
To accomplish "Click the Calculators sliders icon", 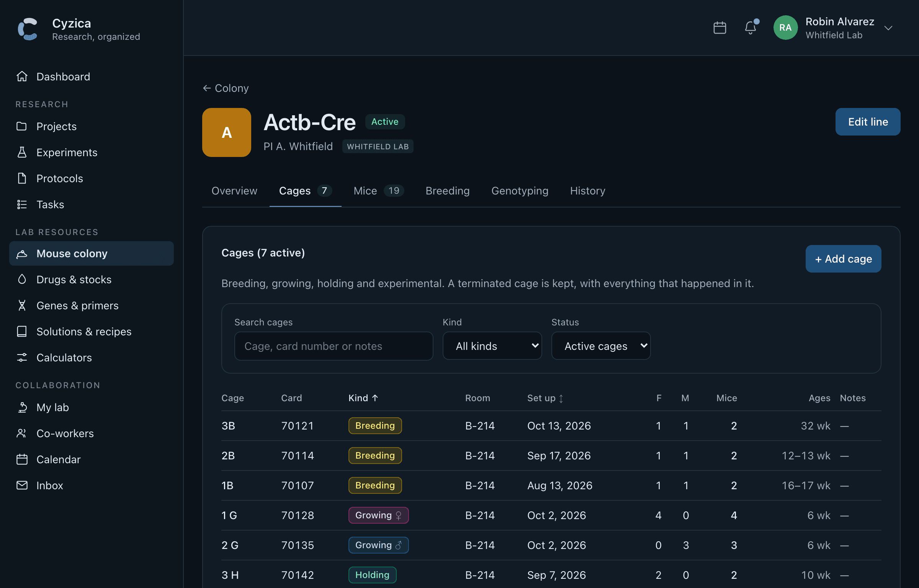I will 22,358.
